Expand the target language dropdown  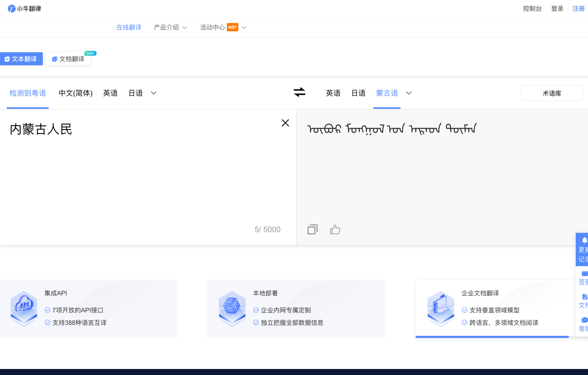(409, 93)
